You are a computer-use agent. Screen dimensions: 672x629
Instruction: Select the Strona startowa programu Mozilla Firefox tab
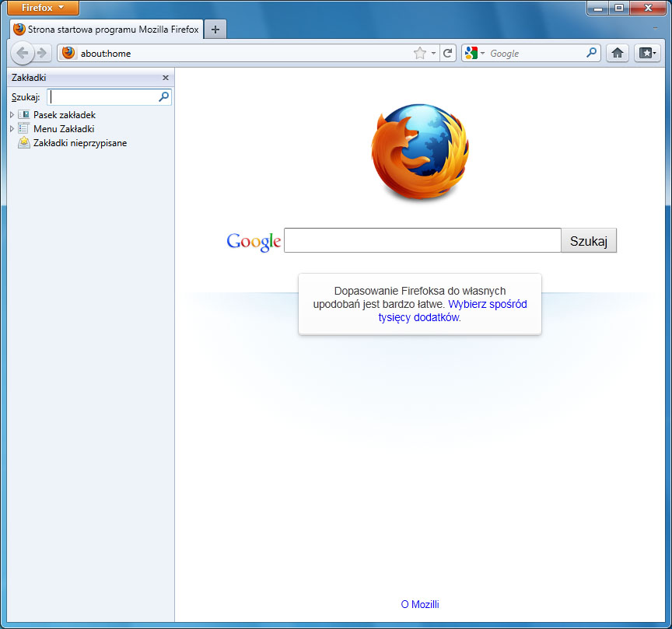tap(107, 29)
